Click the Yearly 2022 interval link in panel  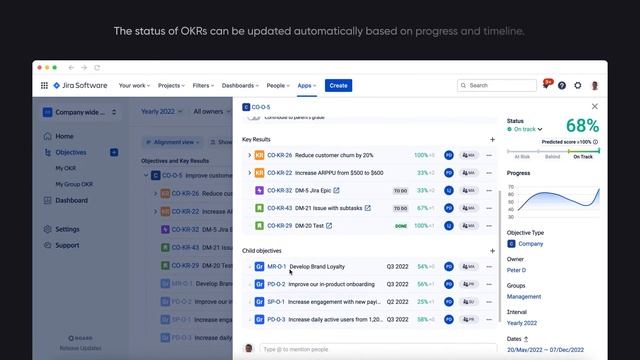coord(522,323)
